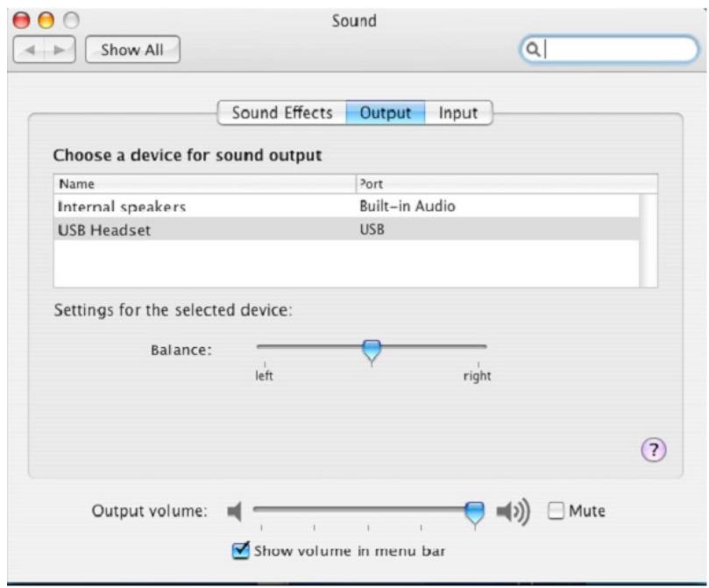709x588 pixels.
Task: Uncheck Show volume in menu bar
Action: tap(241, 551)
